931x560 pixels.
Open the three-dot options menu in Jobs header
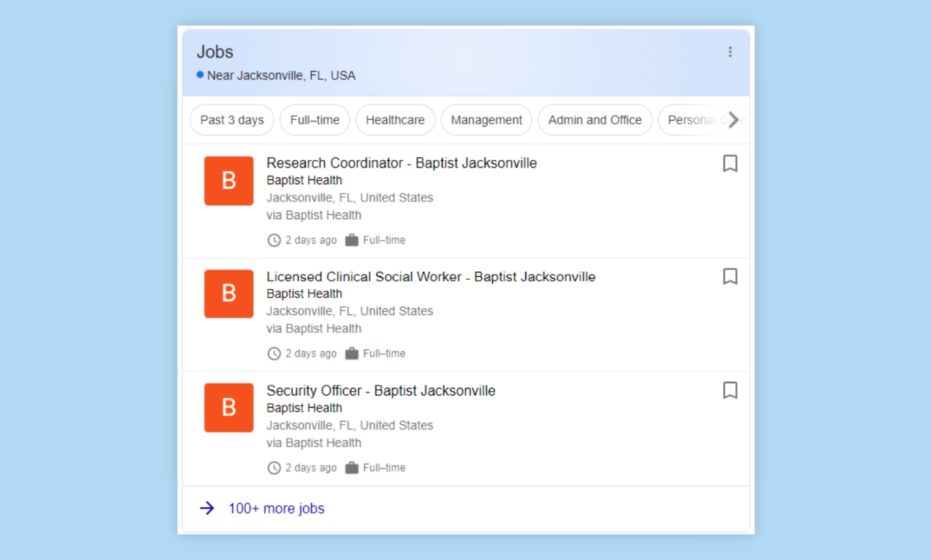729,52
